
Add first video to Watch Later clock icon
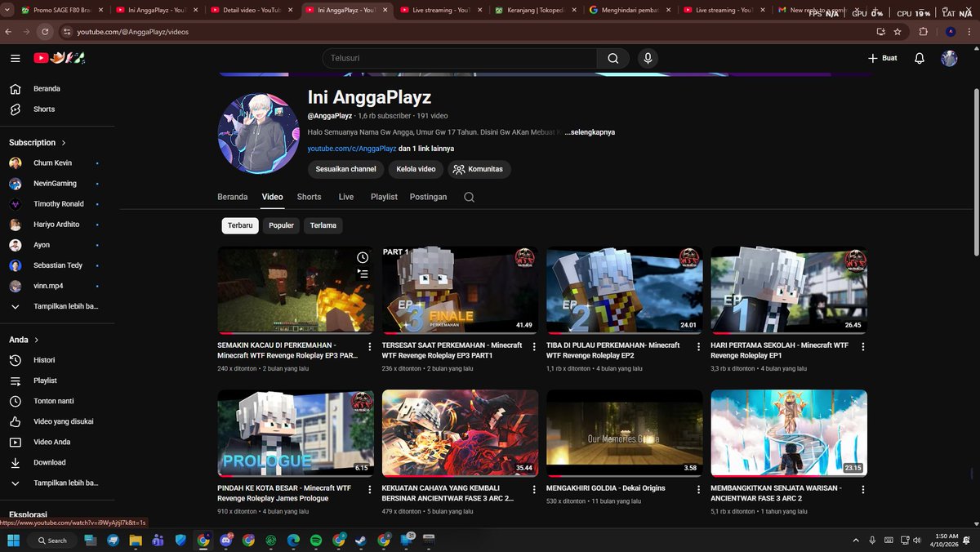pyautogui.click(x=363, y=256)
